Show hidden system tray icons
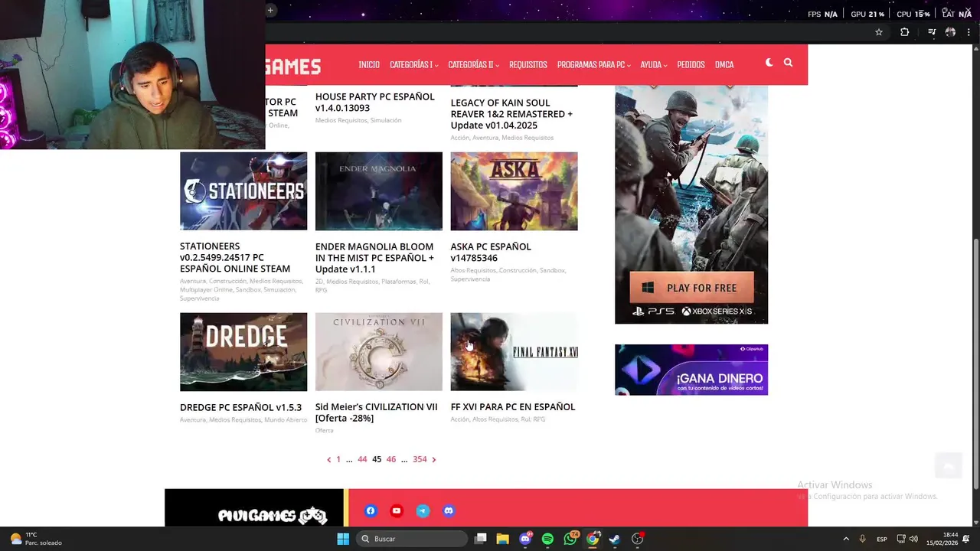The image size is (980, 551). pyautogui.click(x=846, y=539)
